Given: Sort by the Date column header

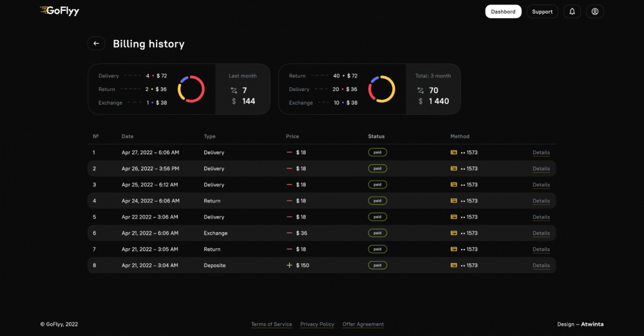Looking at the screenshot, I should pos(128,136).
